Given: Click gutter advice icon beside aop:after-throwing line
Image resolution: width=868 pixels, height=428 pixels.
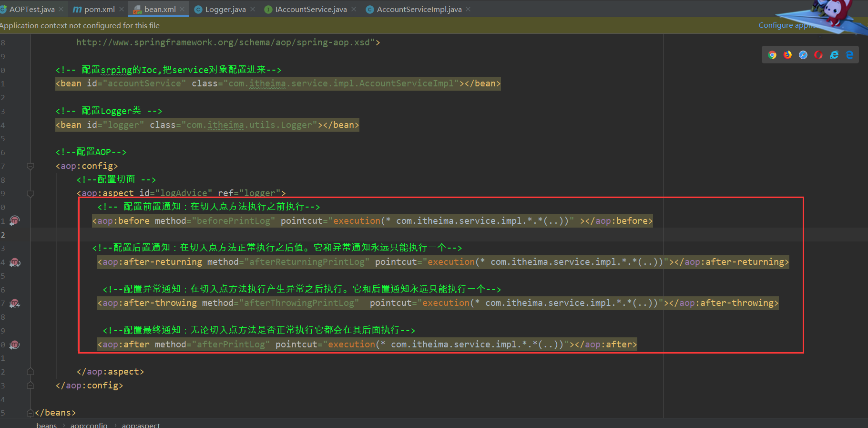Looking at the screenshot, I should [x=15, y=303].
